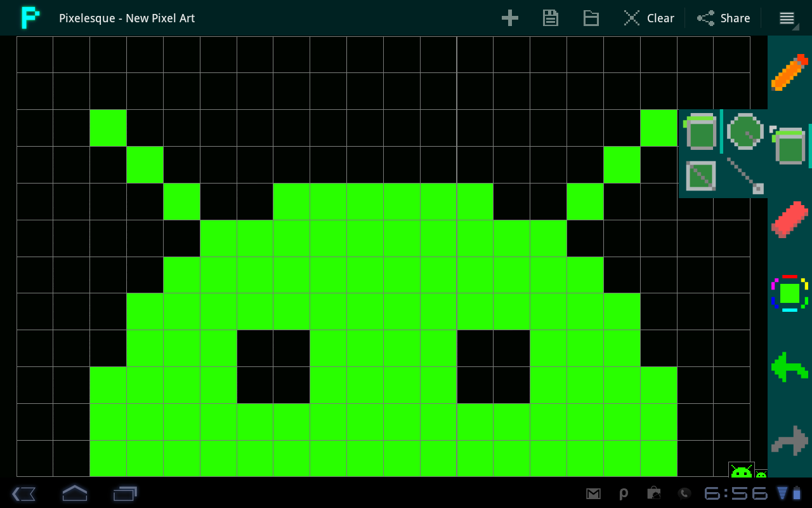Open a saved file with folder icon
Screen dimensions: 812x508
pos(591,18)
